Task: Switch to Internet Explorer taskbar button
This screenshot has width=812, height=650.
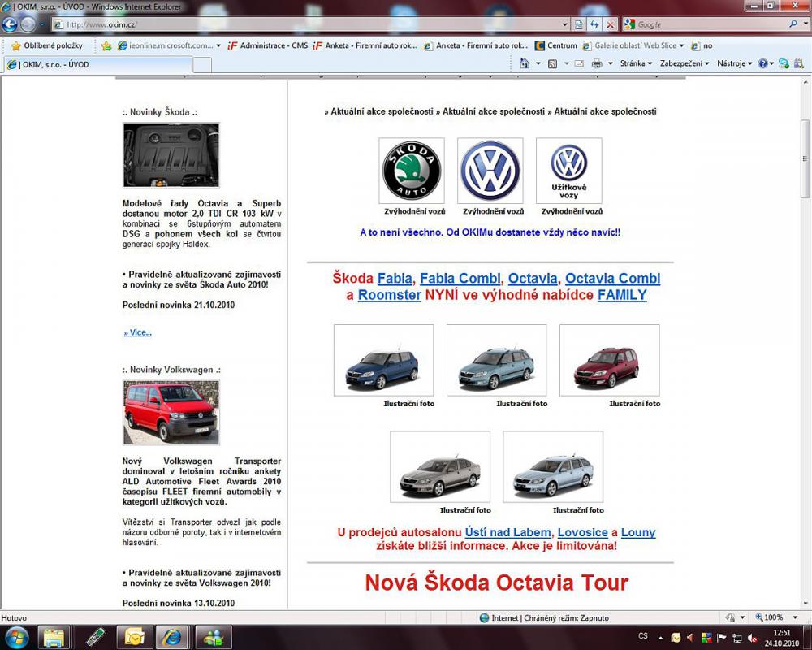Action: pyautogui.click(x=172, y=637)
